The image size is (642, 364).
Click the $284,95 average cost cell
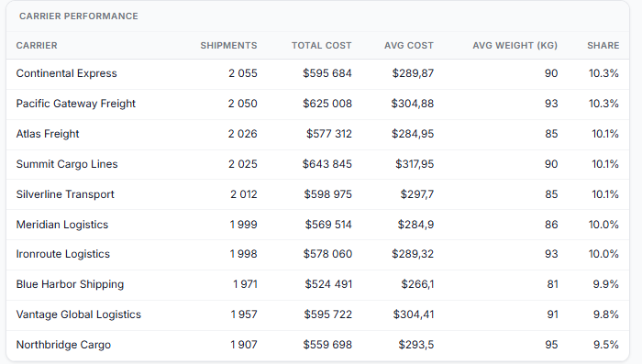click(413, 134)
